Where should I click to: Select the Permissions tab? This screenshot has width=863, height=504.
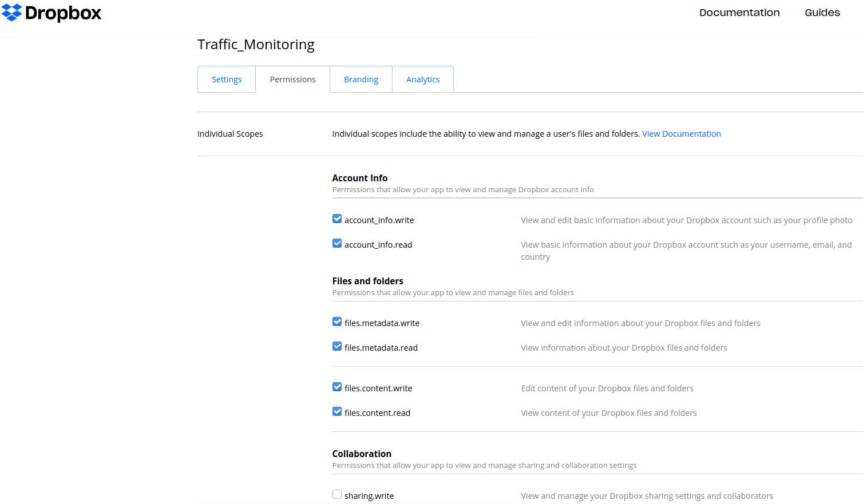click(292, 80)
